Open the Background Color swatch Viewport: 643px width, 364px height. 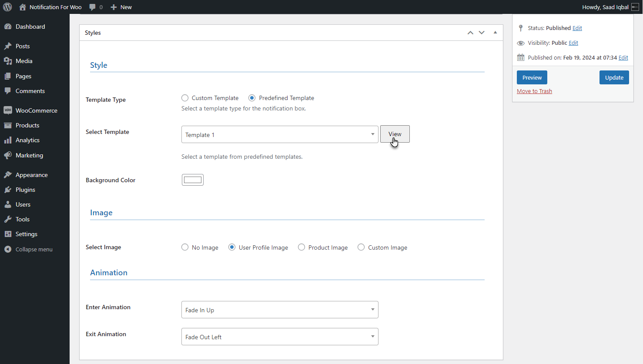point(193,180)
